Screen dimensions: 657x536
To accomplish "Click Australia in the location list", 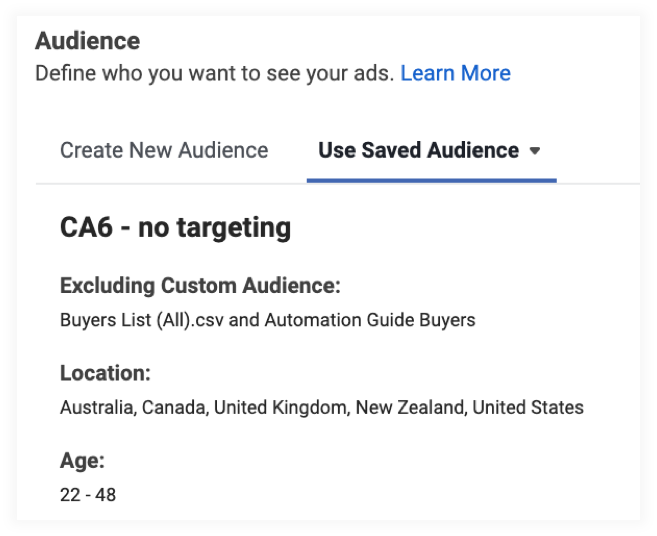I will click(98, 407).
